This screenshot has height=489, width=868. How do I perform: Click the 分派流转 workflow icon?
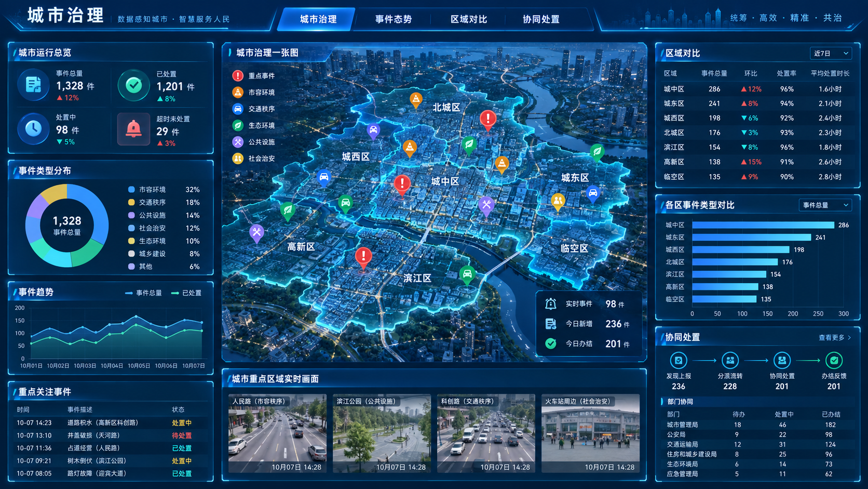pos(730,360)
